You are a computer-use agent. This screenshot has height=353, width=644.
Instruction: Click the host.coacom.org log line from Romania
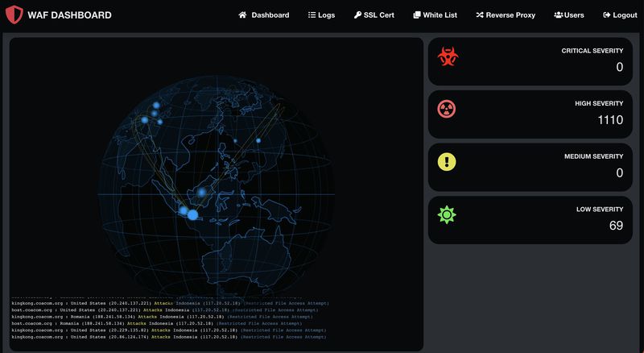pos(156,323)
